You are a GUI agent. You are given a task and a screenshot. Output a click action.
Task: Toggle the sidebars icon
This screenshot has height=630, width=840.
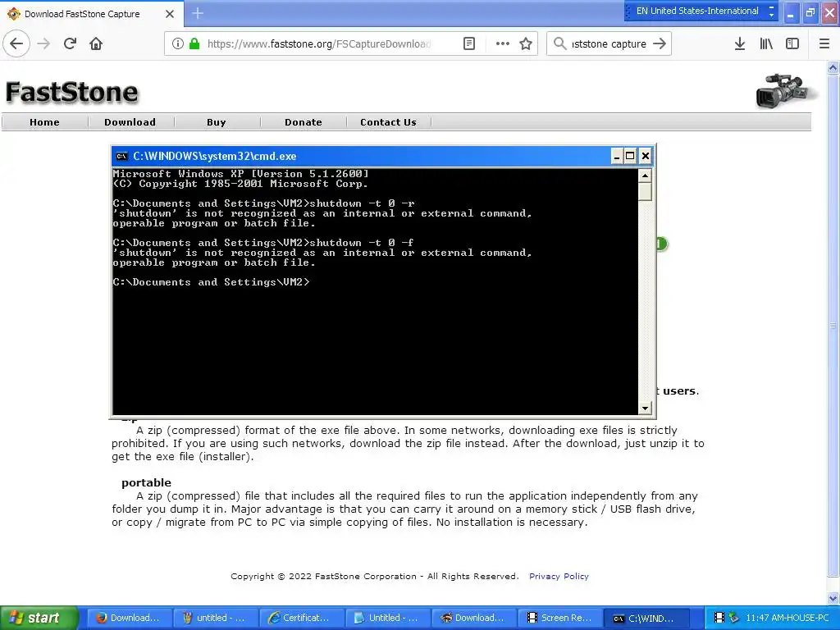coord(792,43)
